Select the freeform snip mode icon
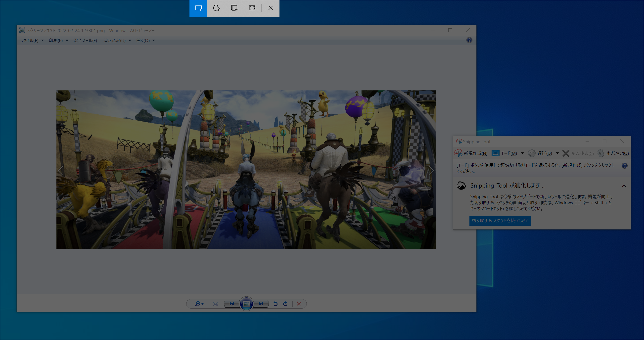Image resolution: width=644 pixels, height=340 pixels. (x=216, y=8)
